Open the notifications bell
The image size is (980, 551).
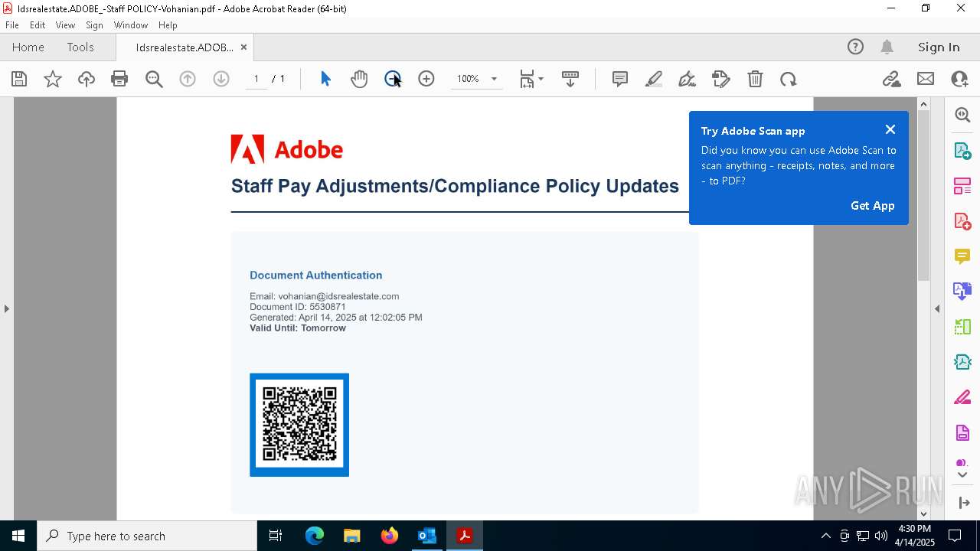[x=887, y=47]
